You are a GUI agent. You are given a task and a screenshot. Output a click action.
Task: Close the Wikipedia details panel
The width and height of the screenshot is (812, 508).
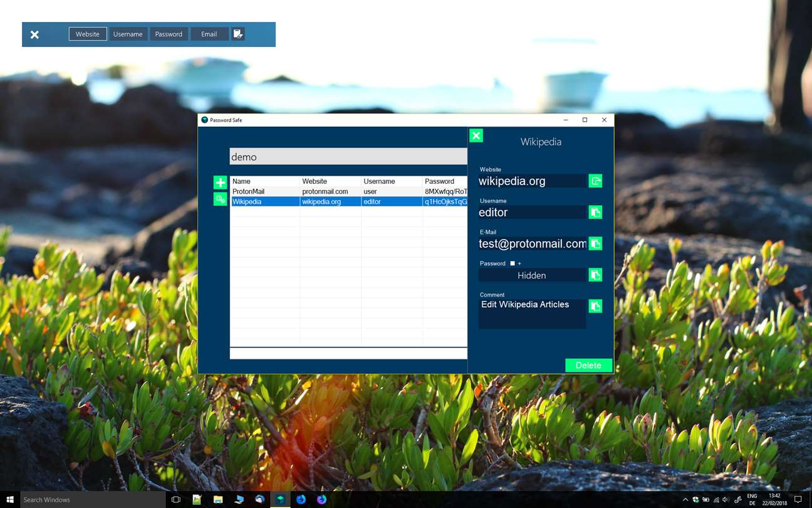click(476, 135)
